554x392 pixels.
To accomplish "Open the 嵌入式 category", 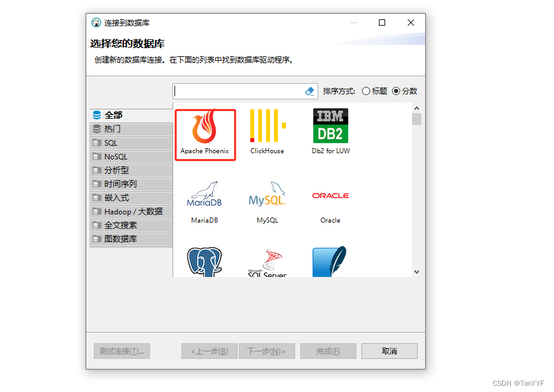I will pyautogui.click(x=131, y=198).
